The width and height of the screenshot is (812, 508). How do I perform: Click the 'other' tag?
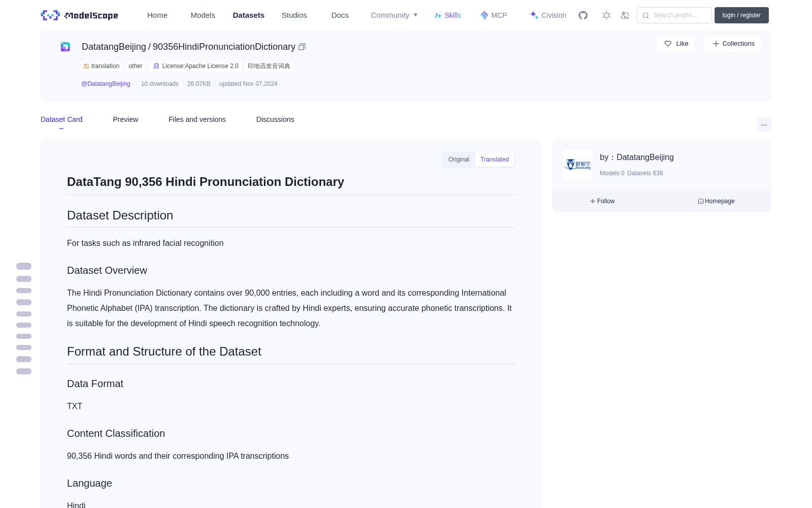136,66
